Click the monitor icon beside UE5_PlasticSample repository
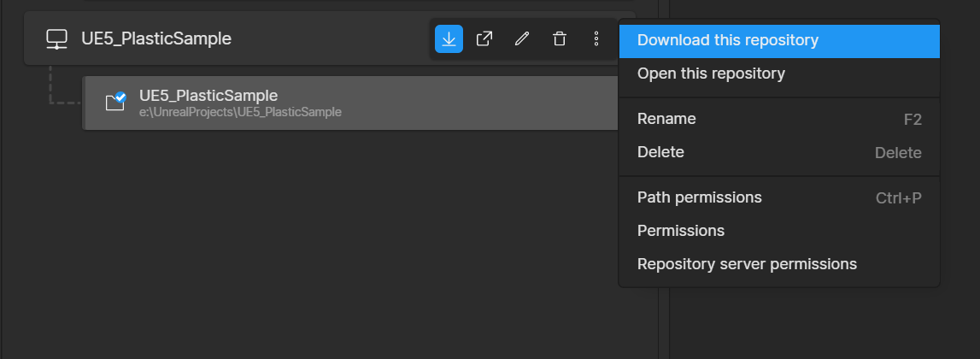This screenshot has width=980, height=359. [57, 39]
